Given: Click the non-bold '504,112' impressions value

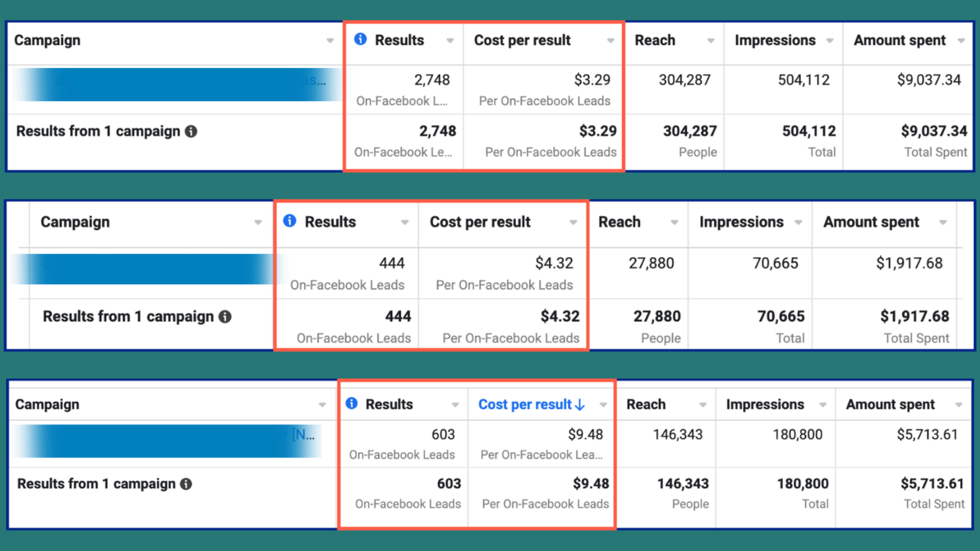Looking at the screenshot, I should pyautogui.click(x=804, y=80).
